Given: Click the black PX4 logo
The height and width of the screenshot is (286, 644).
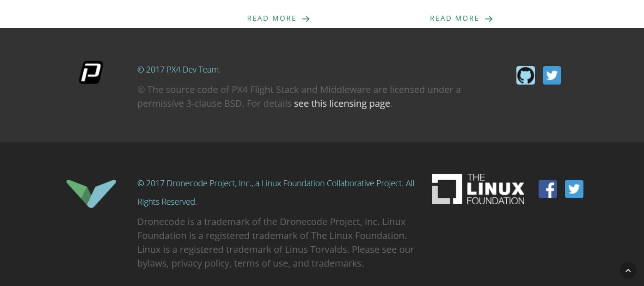Looking at the screenshot, I should coord(91,73).
